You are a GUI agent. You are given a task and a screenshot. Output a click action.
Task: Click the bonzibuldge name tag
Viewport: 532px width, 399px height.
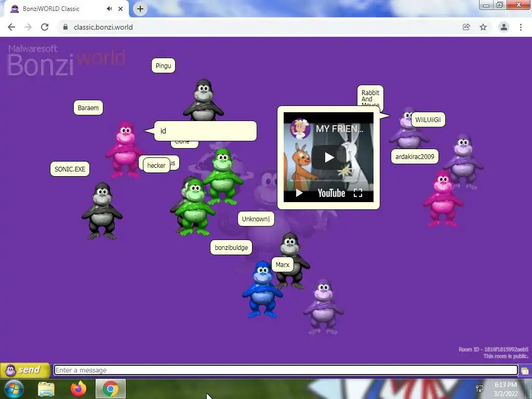(x=231, y=247)
